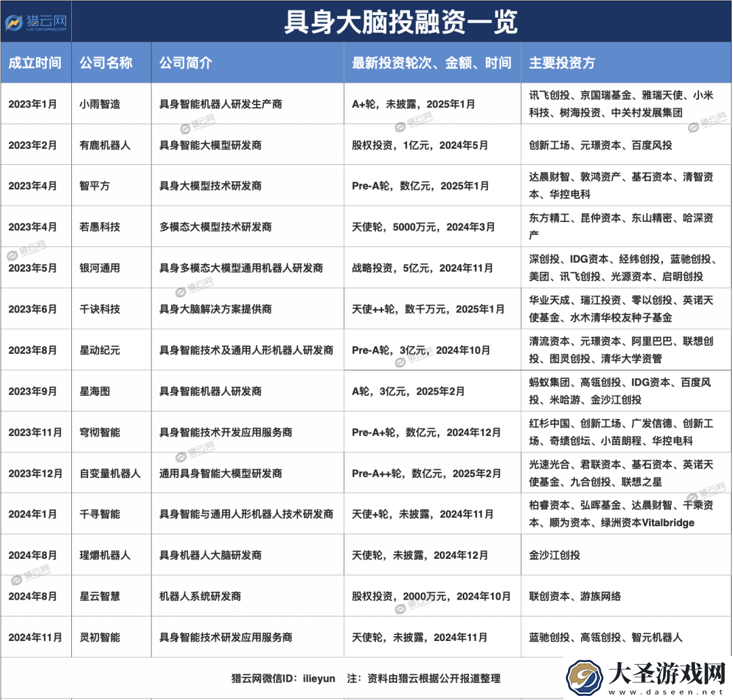Click the description 具身智能机器人研发生产商

(x=221, y=104)
